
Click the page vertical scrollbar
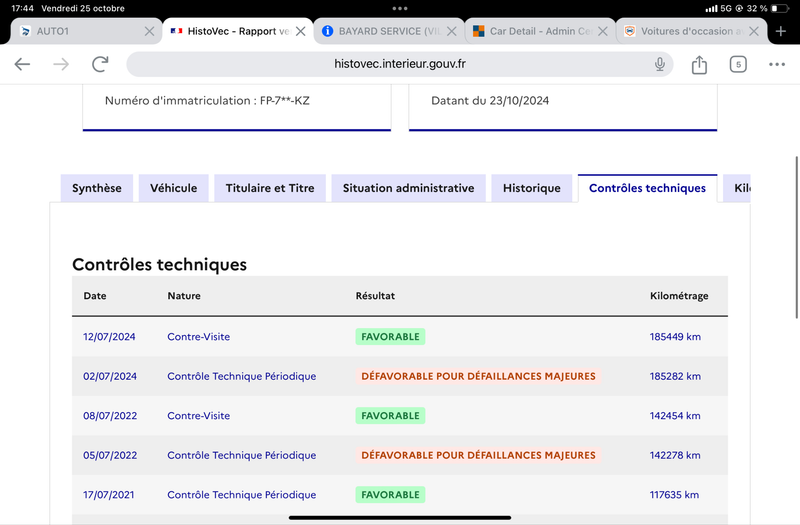(797, 238)
